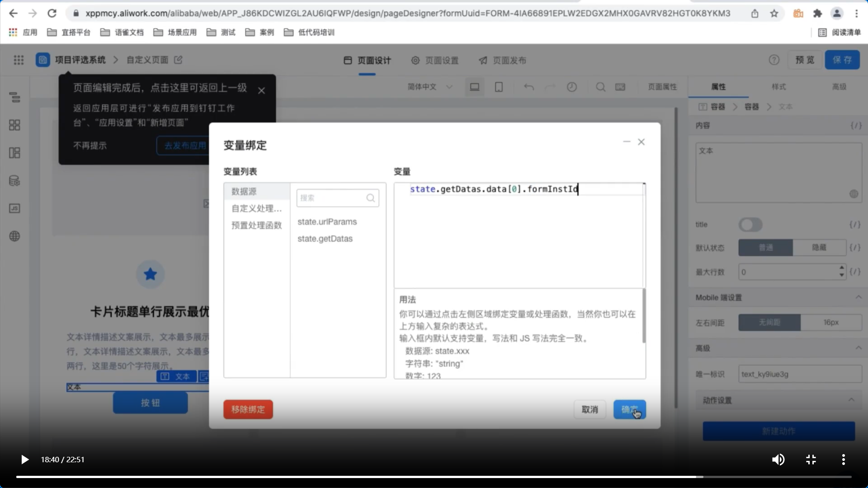Click the 移除绑定 button

248,409
